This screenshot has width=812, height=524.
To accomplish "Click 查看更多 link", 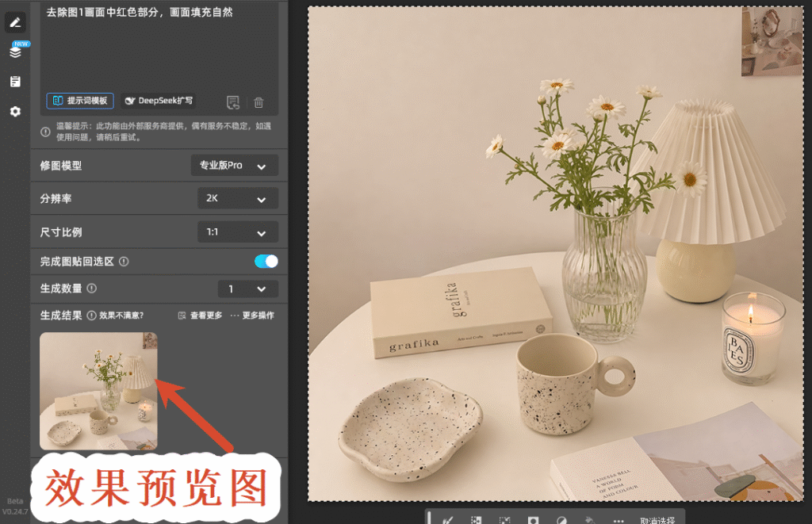I will (201, 316).
